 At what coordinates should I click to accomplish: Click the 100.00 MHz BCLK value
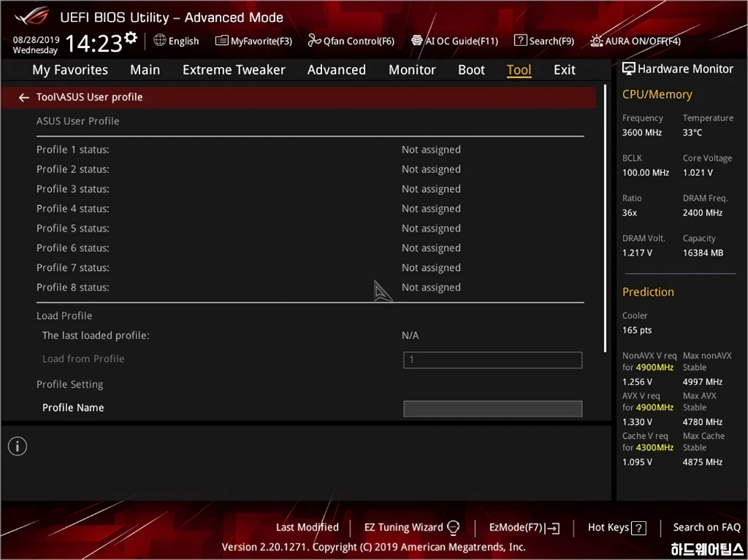646,173
